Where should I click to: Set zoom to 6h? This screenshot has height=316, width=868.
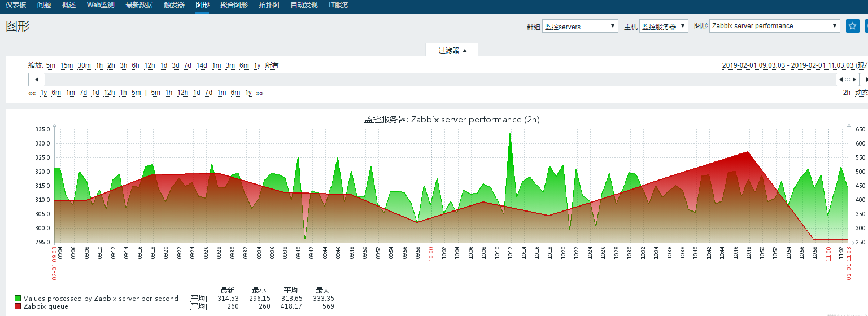[136, 65]
